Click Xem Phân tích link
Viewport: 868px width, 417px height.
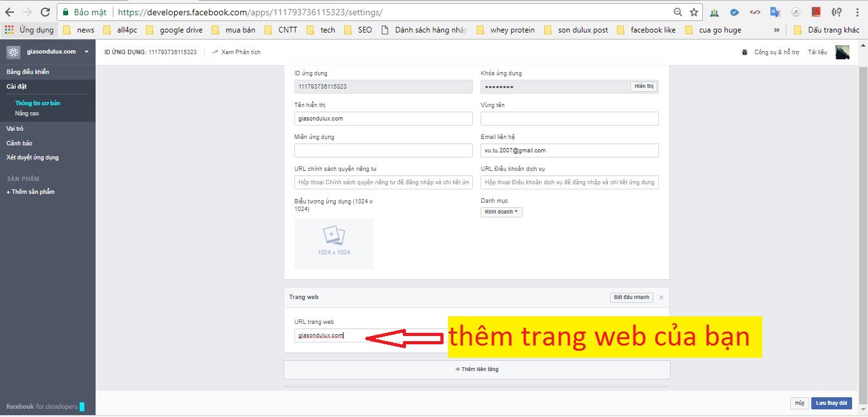click(236, 52)
